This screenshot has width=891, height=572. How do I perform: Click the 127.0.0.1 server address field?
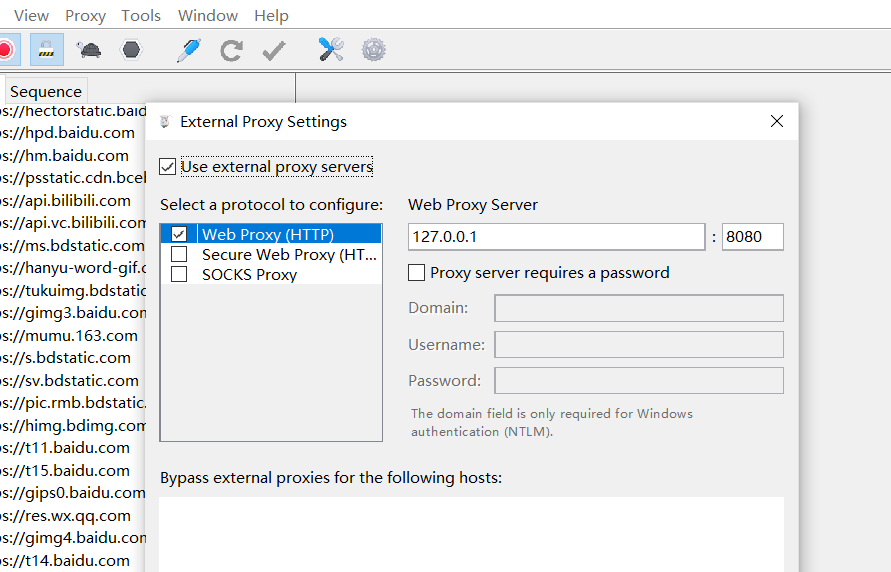[x=556, y=237]
